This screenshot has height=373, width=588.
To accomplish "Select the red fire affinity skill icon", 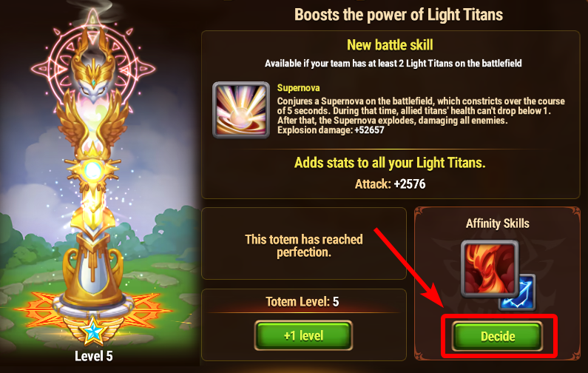I will click(x=490, y=269).
